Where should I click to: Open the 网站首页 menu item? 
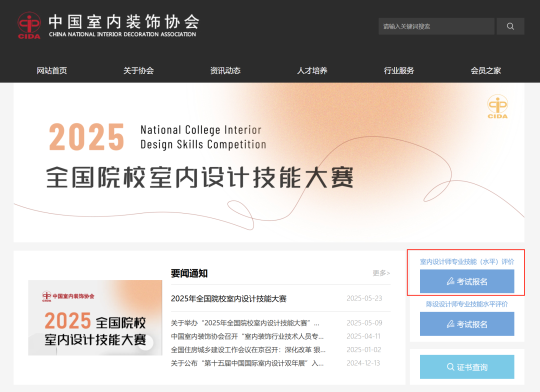(52, 70)
